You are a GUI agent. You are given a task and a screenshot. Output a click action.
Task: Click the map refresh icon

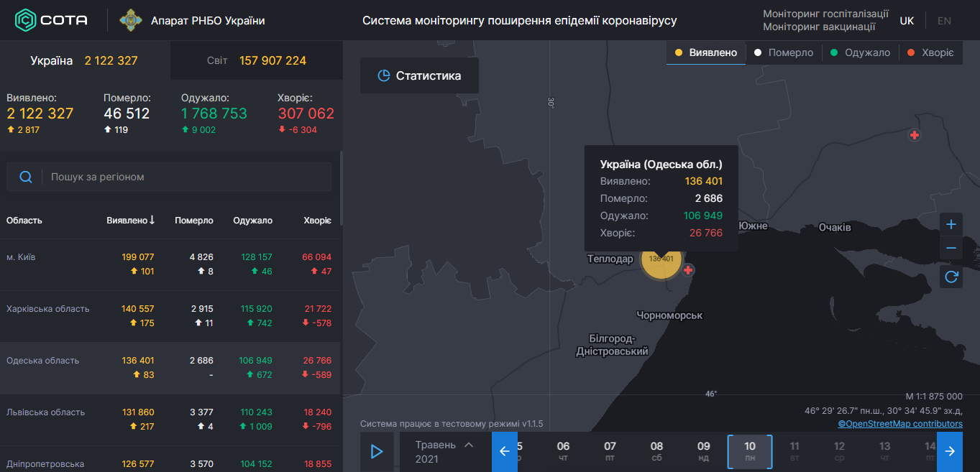click(951, 276)
